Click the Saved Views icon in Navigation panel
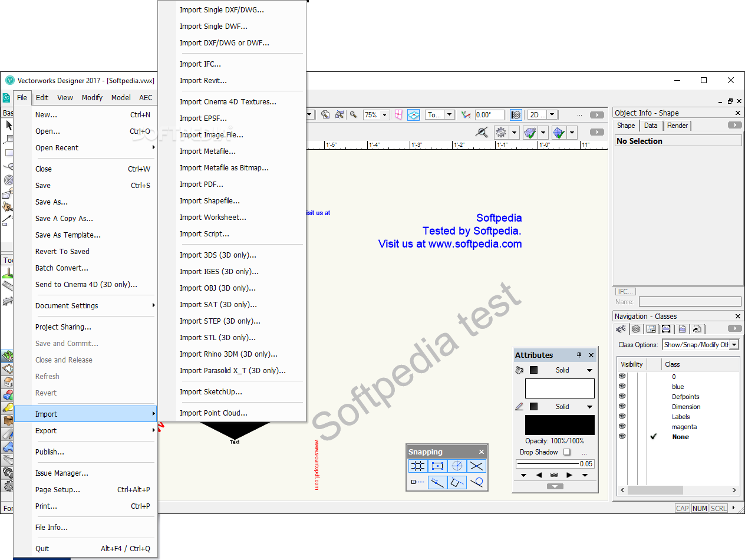 (x=682, y=329)
